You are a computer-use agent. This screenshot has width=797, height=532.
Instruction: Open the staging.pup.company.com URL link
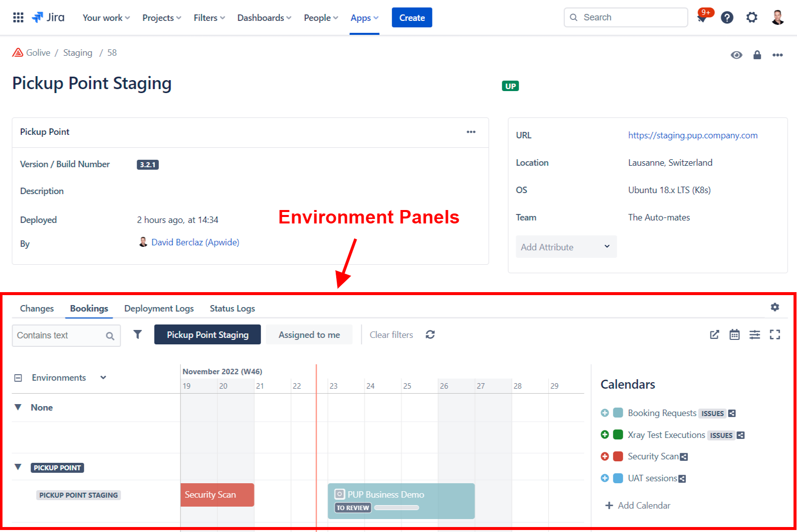point(692,135)
